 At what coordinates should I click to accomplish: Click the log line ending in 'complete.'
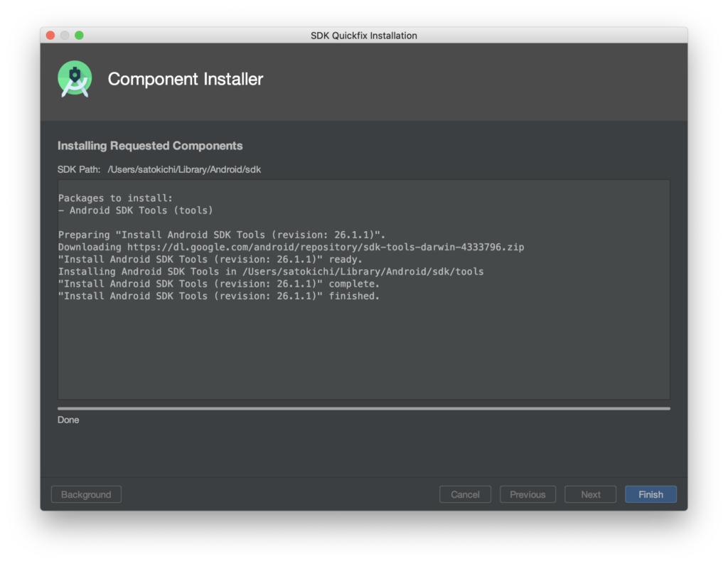tap(219, 284)
